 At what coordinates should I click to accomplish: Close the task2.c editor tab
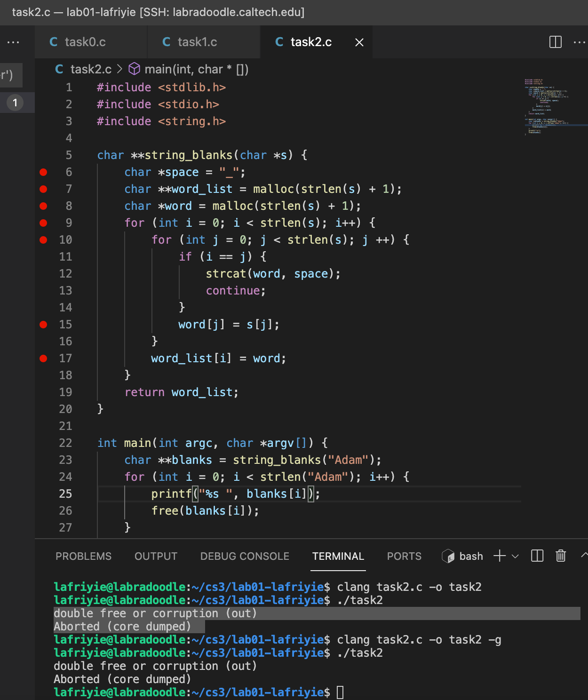click(359, 42)
